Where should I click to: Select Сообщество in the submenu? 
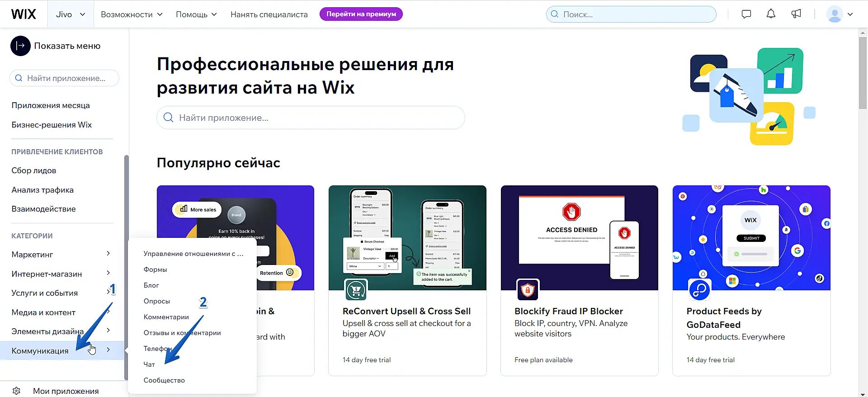coord(164,380)
